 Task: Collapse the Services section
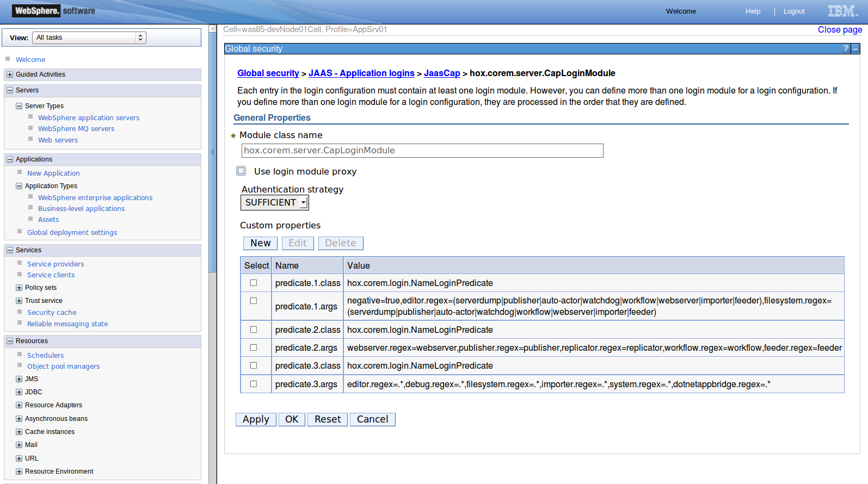click(10, 250)
